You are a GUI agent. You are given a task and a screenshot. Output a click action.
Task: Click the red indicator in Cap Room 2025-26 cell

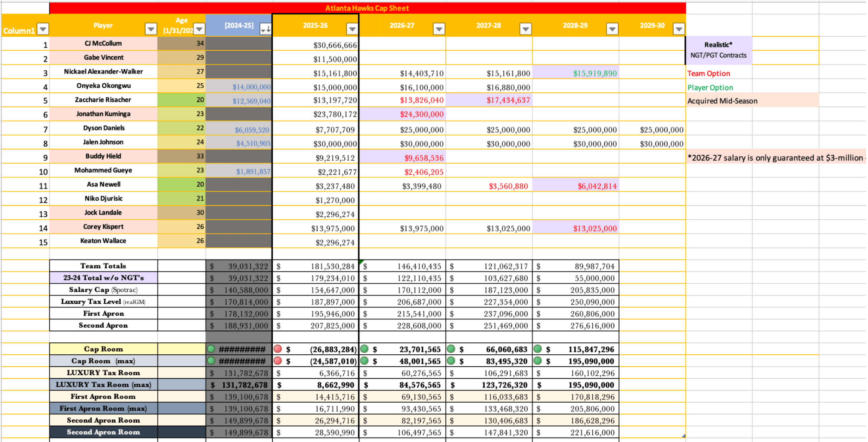(x=278, y=349)
